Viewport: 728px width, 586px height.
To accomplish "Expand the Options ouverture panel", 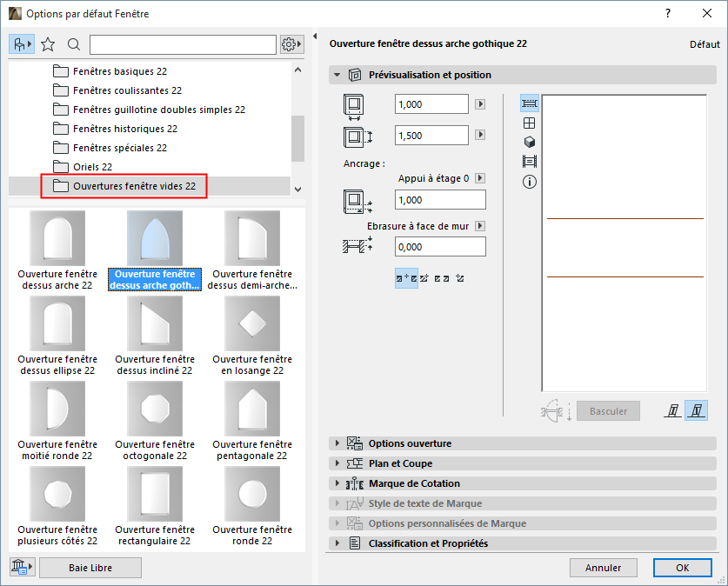I will 523,443.
